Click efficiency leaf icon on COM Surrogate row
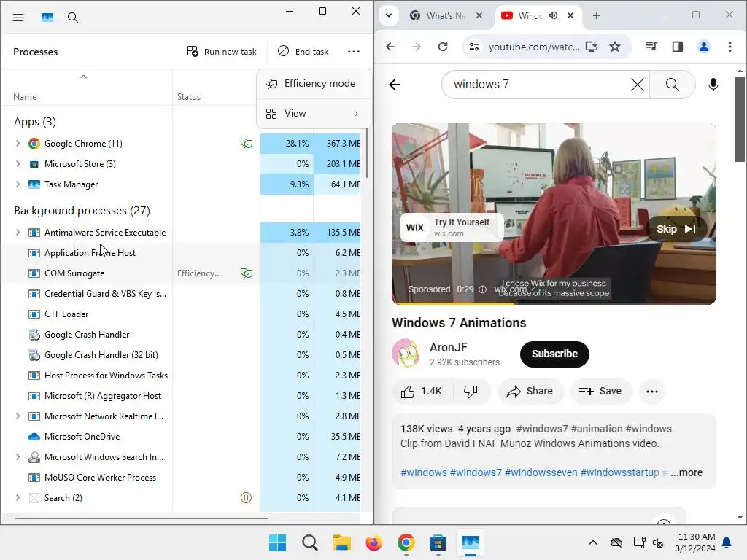The height and width of the screenshot is (560, 747). click(x=247, y=273)
